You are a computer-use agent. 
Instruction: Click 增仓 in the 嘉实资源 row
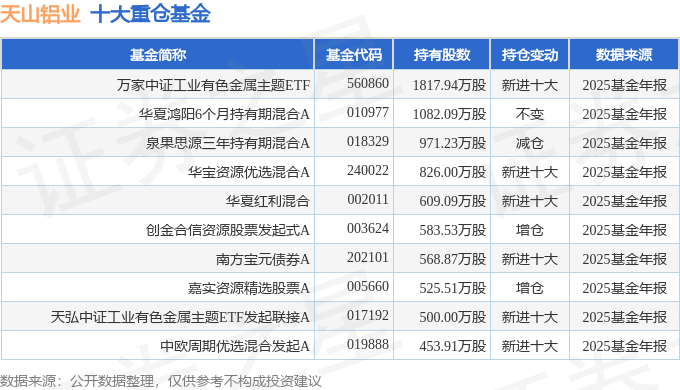pos(530,288)
